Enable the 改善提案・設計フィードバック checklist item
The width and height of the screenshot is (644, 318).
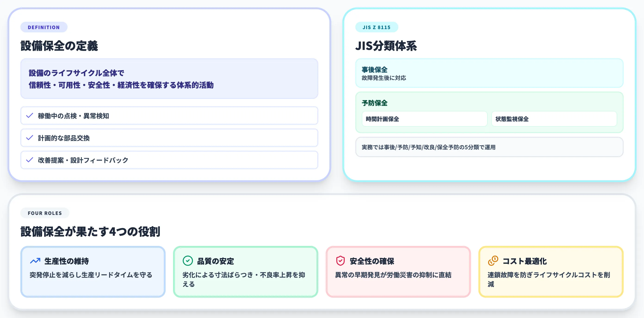click(x=169, y=160)
